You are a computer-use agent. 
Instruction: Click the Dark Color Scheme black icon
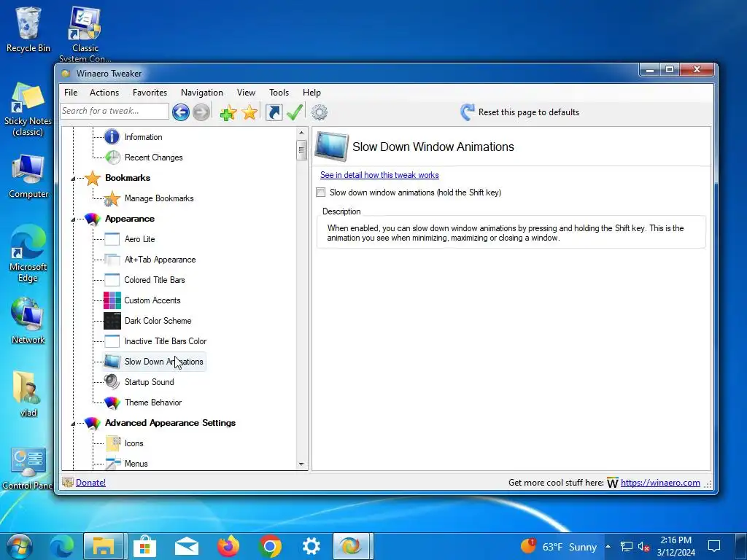pyautogui.click(x=112, y=321)
